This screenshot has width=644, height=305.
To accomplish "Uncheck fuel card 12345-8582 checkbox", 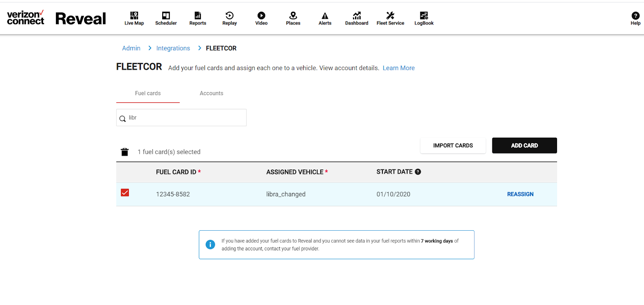I will pyautogui.click(x=125, y=192).
